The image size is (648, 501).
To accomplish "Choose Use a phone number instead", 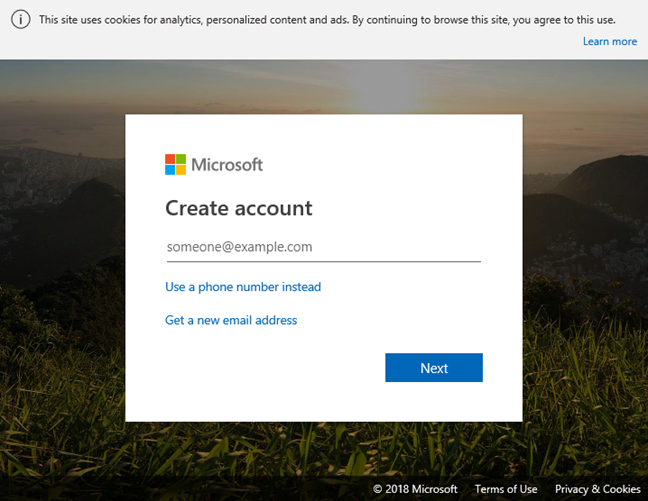I will point(243,286).
